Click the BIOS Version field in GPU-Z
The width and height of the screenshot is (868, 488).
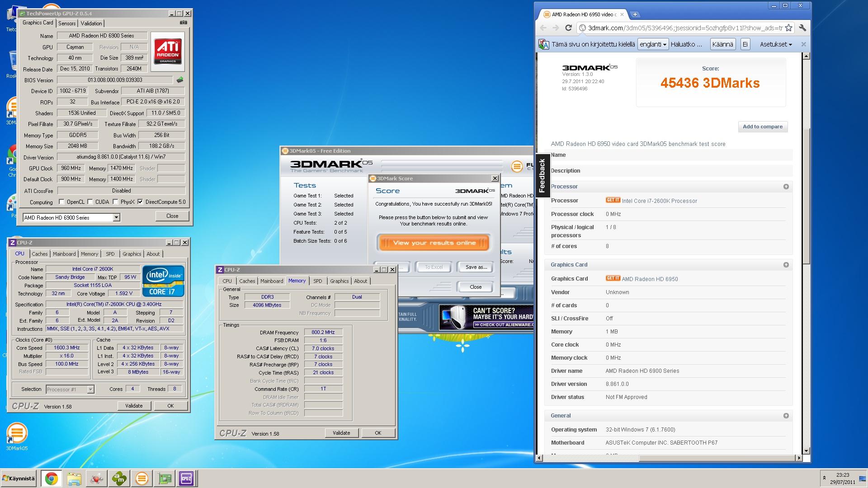[115, 80]
